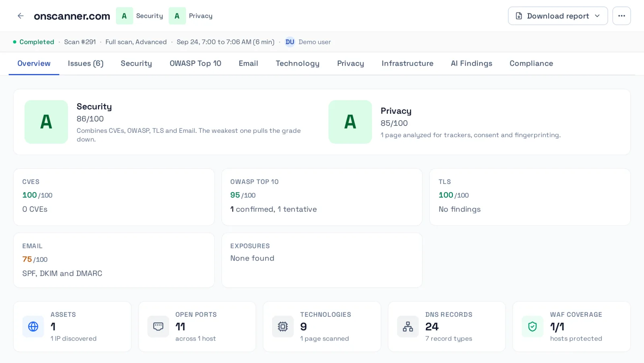Switch to the Overview tab

pyautogui.click(x=34, y=64)
